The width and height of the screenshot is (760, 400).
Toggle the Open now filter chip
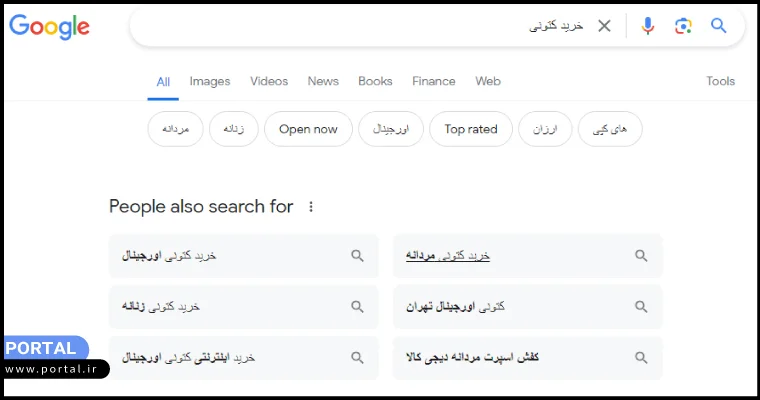coord(308,129)
